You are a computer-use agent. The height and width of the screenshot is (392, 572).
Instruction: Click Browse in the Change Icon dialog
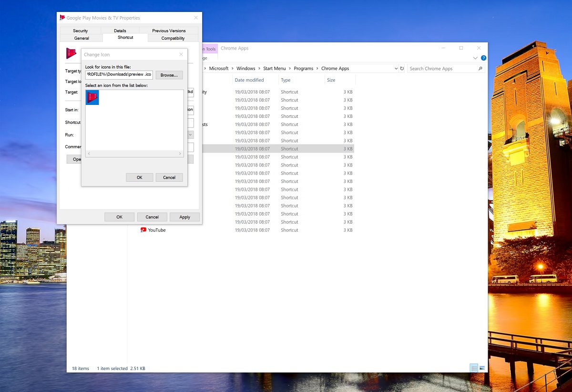(169, 75)
